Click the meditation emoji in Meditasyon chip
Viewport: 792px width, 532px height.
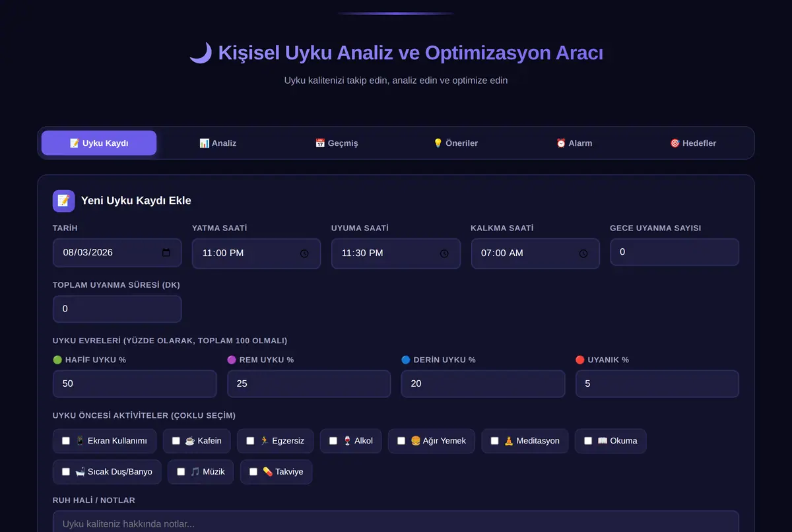point(509,441)
